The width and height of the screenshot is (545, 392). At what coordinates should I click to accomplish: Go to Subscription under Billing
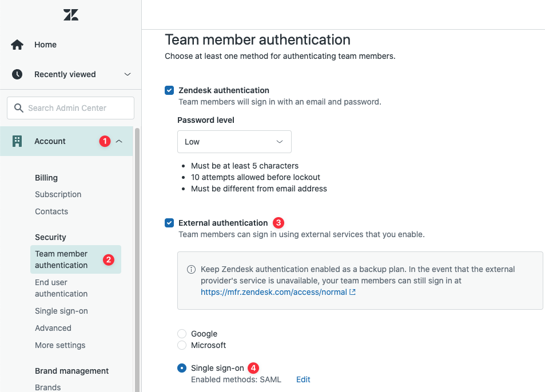(x=58, y=194)
